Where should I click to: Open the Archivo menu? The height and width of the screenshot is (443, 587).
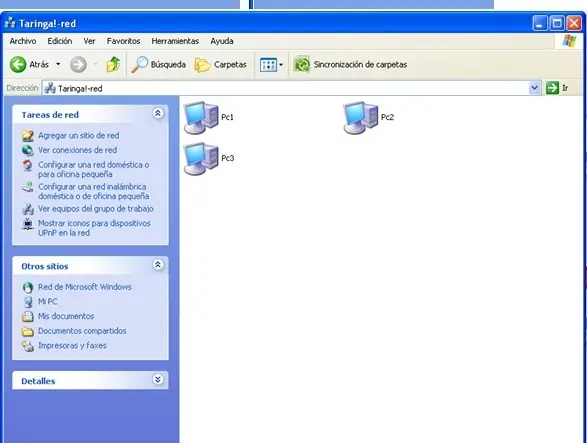pyautogui.click(x=23, y=41)
